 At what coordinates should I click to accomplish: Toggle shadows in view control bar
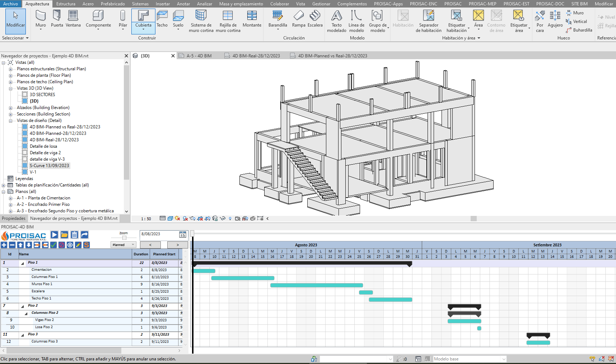point(185,218)
